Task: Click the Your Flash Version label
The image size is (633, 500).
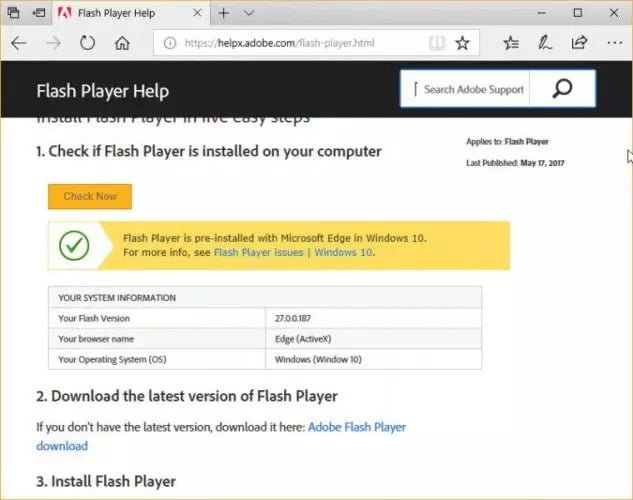Action: coord(94,318)
